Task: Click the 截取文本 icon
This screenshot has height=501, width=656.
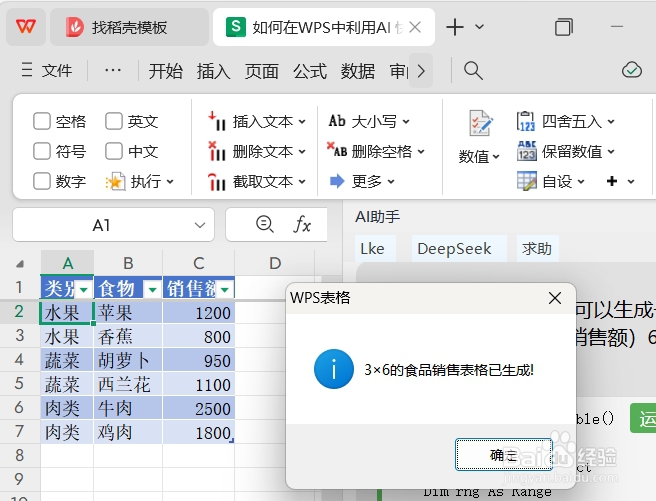Action: point(217,181)
